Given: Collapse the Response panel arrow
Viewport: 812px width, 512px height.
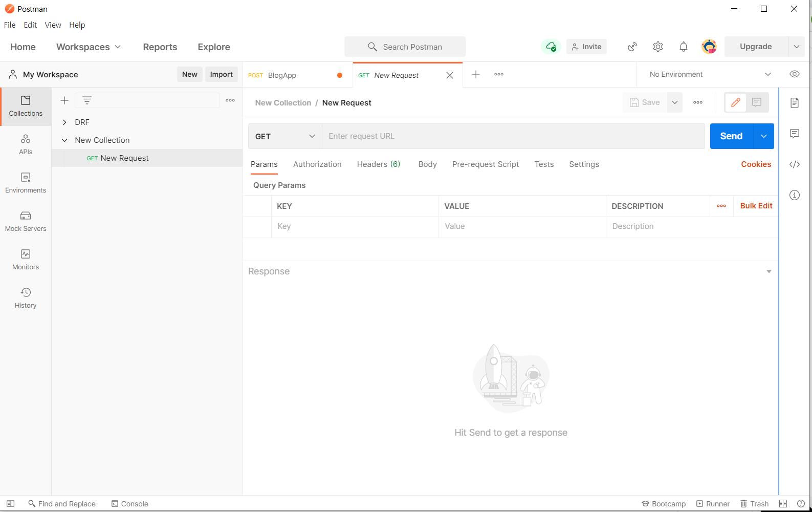Looking at the screenshot, I should click(x=769, y=271).
